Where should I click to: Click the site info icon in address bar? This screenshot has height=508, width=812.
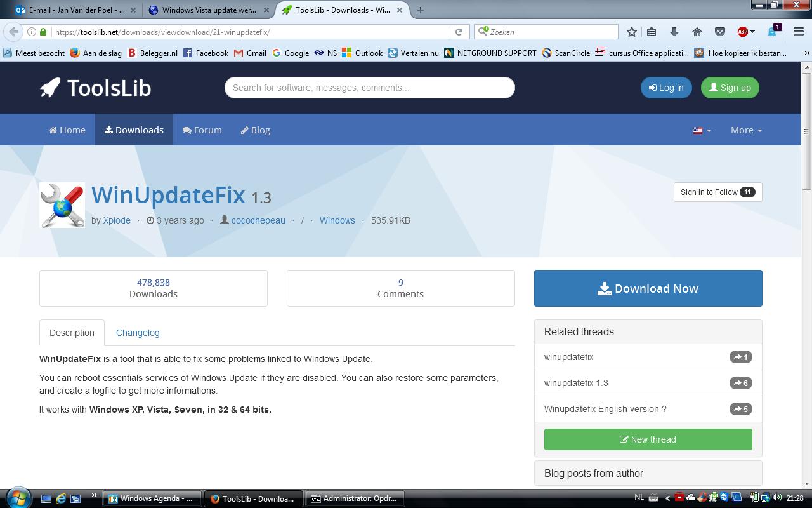[x=31, y=32]
